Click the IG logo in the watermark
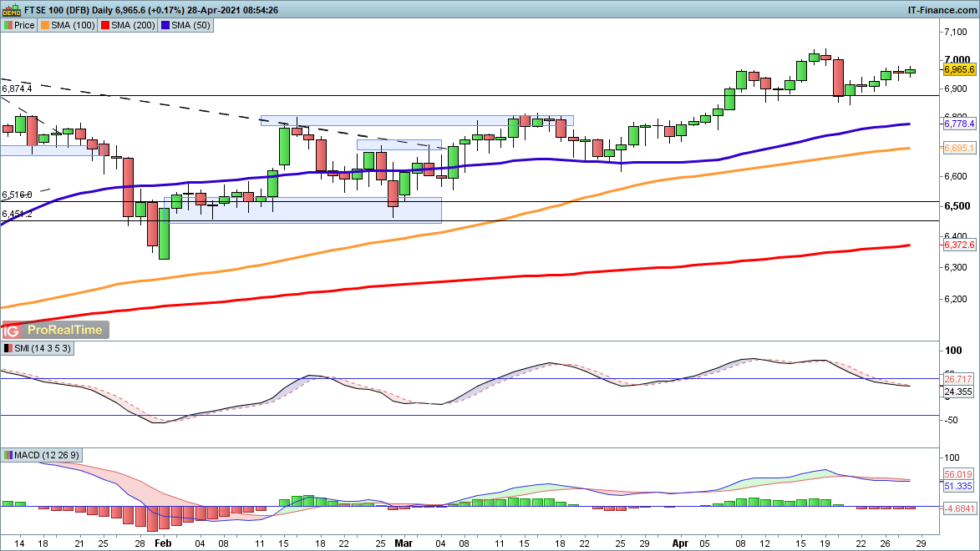This screenshot has width=980, height=551. 13,330
